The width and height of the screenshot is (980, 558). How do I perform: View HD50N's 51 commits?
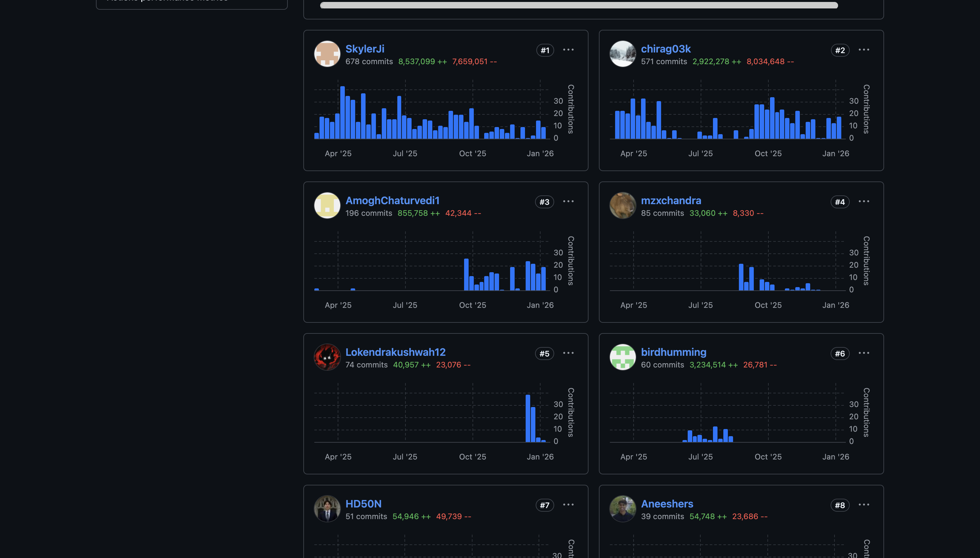(x=366, y=517)
